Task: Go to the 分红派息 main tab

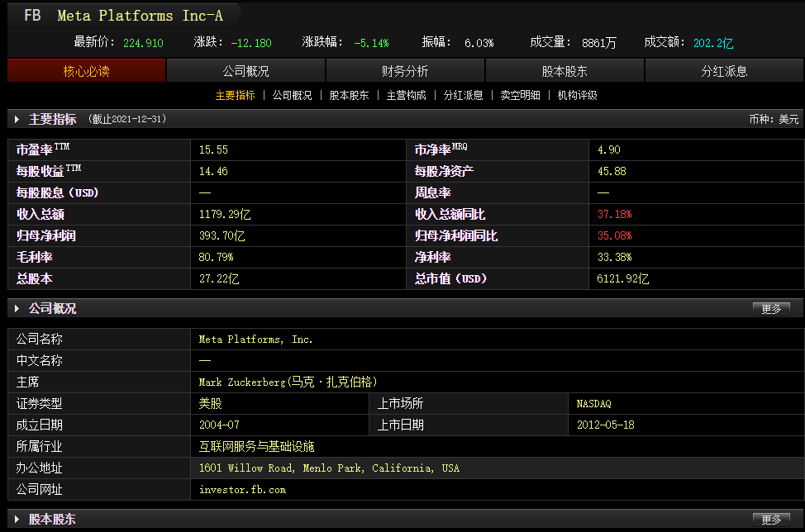Action: 724,71
